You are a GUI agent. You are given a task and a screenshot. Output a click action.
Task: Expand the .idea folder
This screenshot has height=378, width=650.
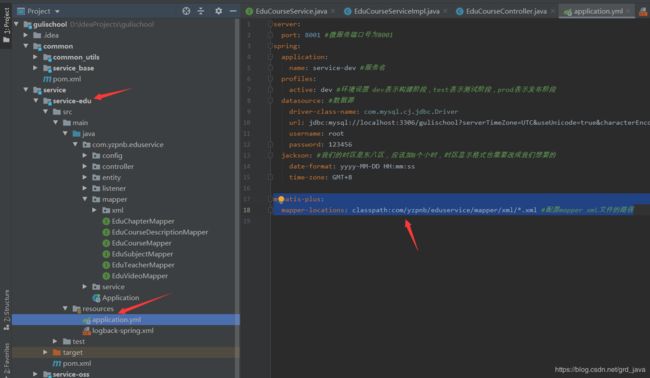pyautogui.click(x=26, y=35)
